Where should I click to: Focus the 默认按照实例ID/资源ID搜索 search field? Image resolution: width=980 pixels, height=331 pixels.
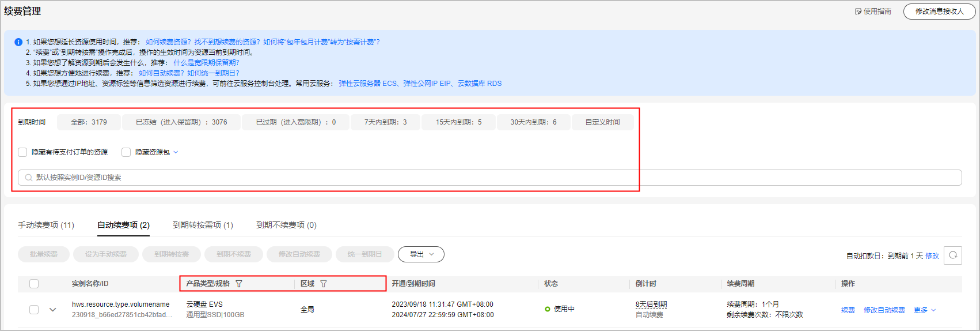tap(490, 178)
